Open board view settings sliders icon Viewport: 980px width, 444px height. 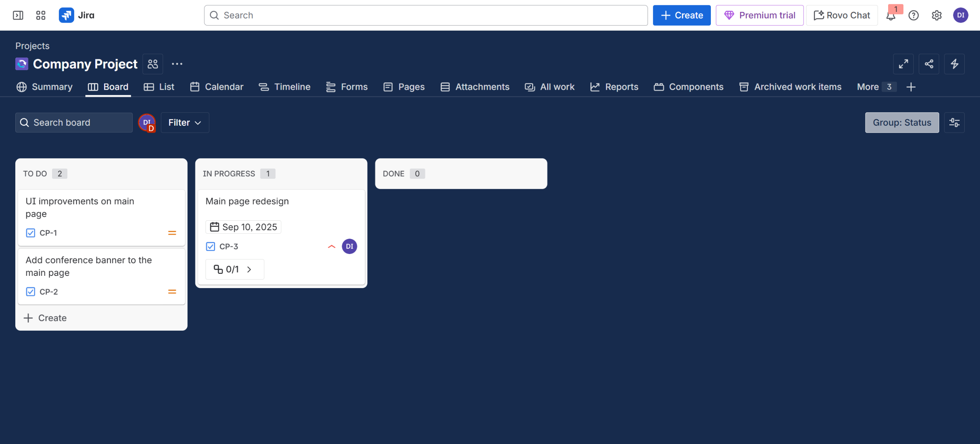954,123
